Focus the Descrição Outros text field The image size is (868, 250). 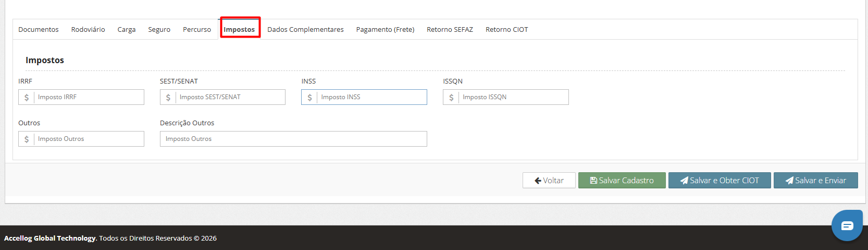coord(293,139)
